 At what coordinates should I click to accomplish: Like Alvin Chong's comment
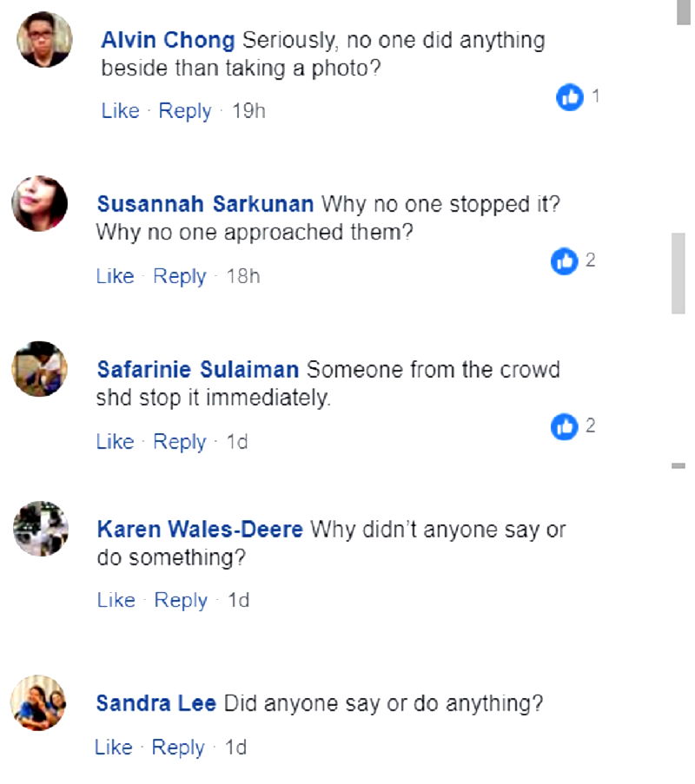pyautogui.click(x=120, y=111)
